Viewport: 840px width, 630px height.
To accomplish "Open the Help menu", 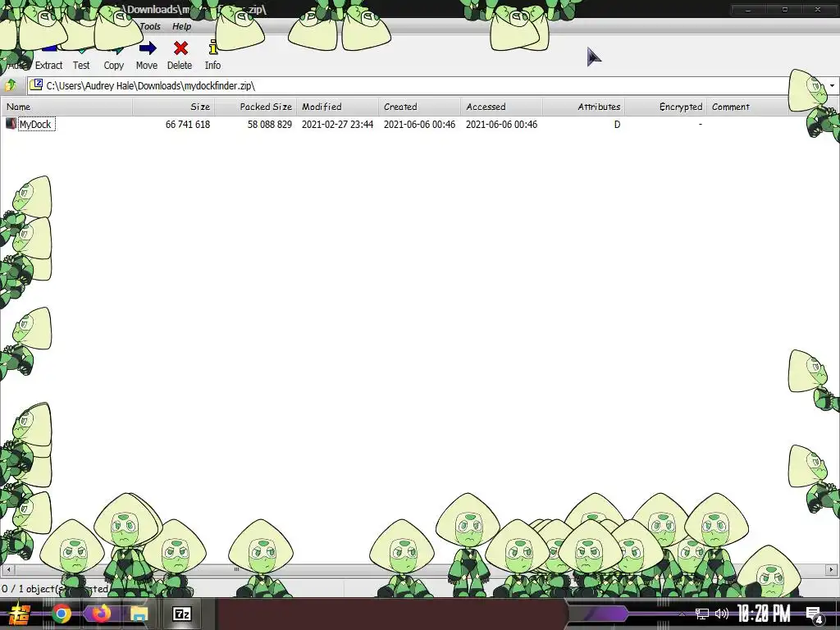I will [181, 26].
